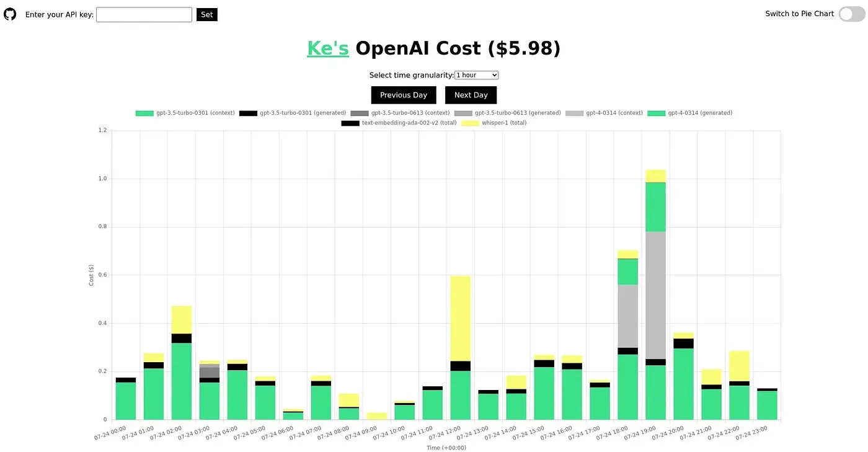Click the "Time (+00:00)" axis title
Screen dimensions: 868x452
click(x=446, y=448)
